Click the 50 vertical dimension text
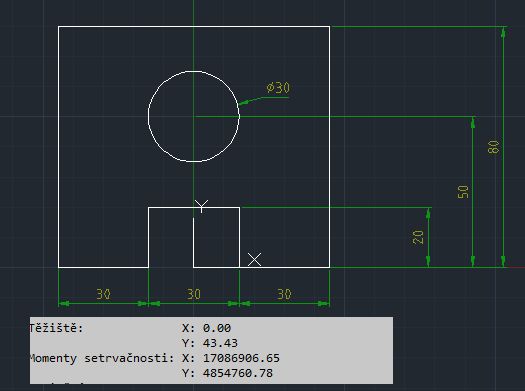The image size is (525, 391). tap(463, 192)
